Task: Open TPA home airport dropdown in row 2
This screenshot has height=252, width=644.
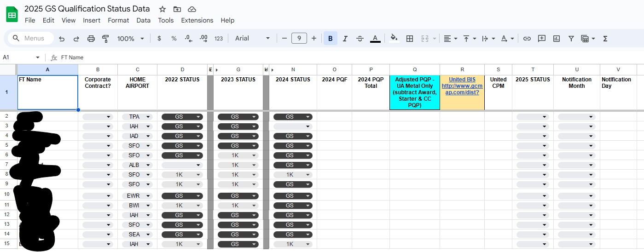Action: pos(148,117)
